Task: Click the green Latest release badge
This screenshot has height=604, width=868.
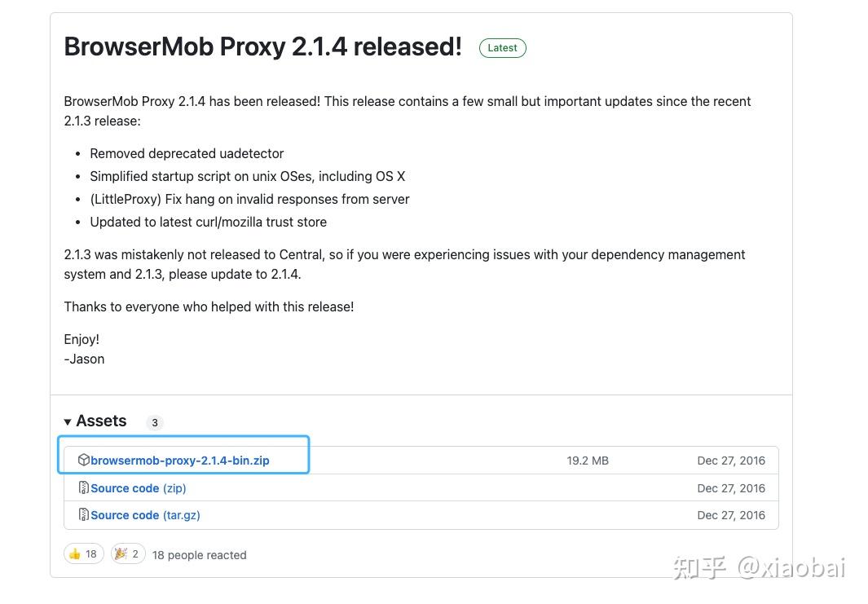Action: pos(502,48)
